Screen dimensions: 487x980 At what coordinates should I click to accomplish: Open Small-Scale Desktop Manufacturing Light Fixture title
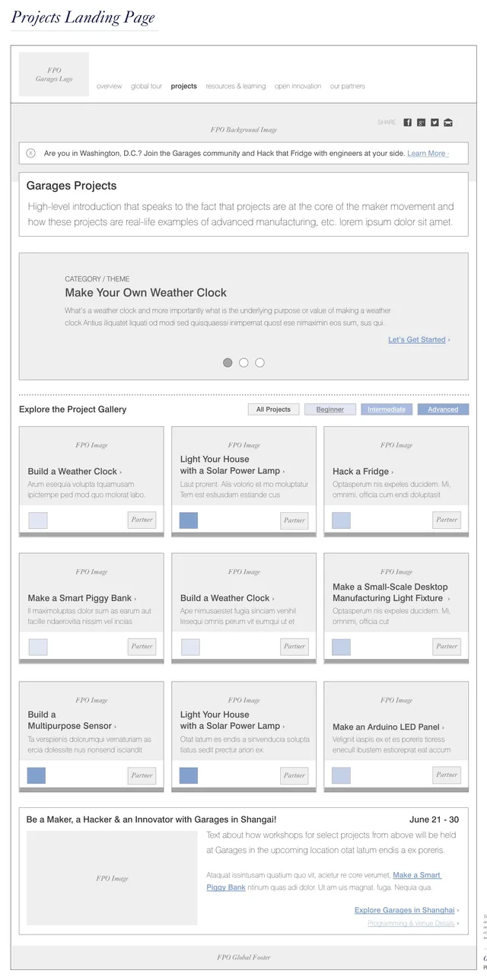click(391, 593)
